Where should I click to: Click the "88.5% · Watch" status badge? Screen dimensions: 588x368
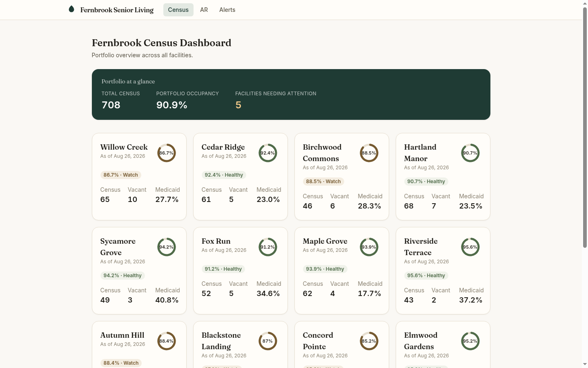(323, 182)
